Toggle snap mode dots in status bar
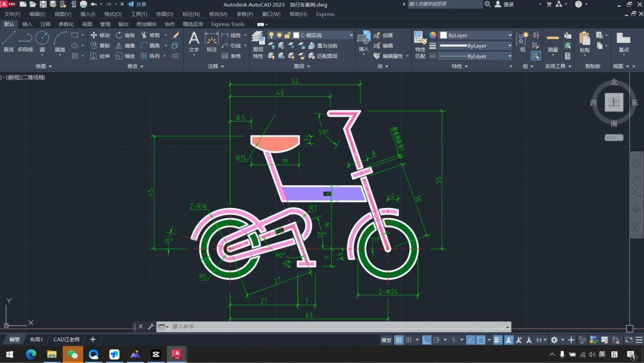Image resolution: width=644 pixels, height=363 pixels. coord(409,340)
